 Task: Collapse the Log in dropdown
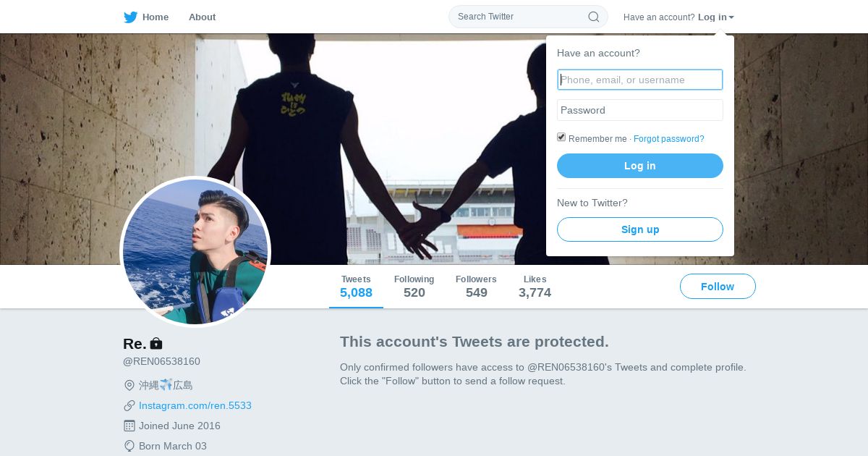coord(715,17)
